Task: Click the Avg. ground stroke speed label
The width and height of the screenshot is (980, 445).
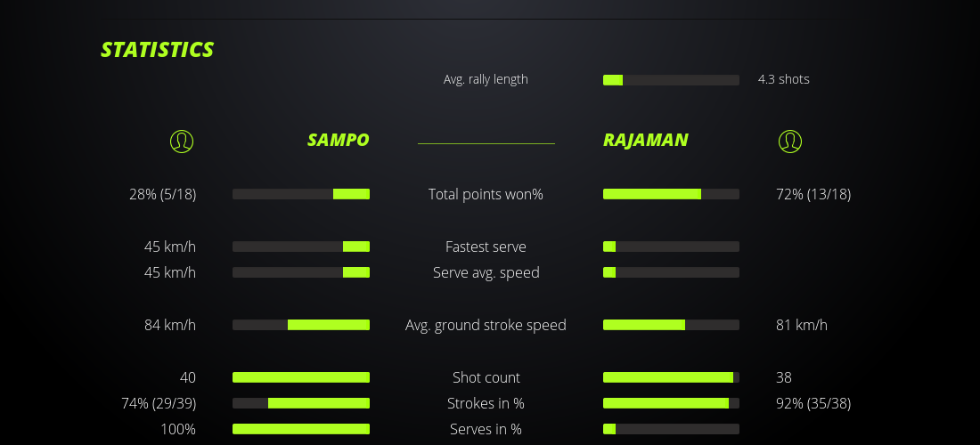Action: (x=486, y=325)
